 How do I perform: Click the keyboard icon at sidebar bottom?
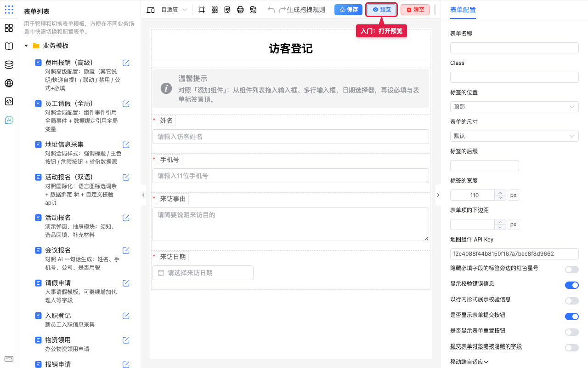pyautogui.click(x=9, y=359)
